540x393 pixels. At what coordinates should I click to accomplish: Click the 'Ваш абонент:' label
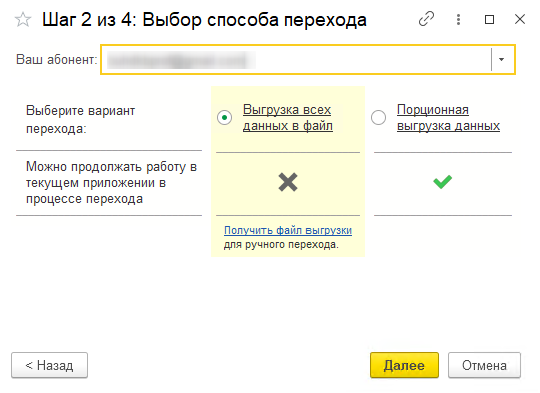tap(56, 60)
